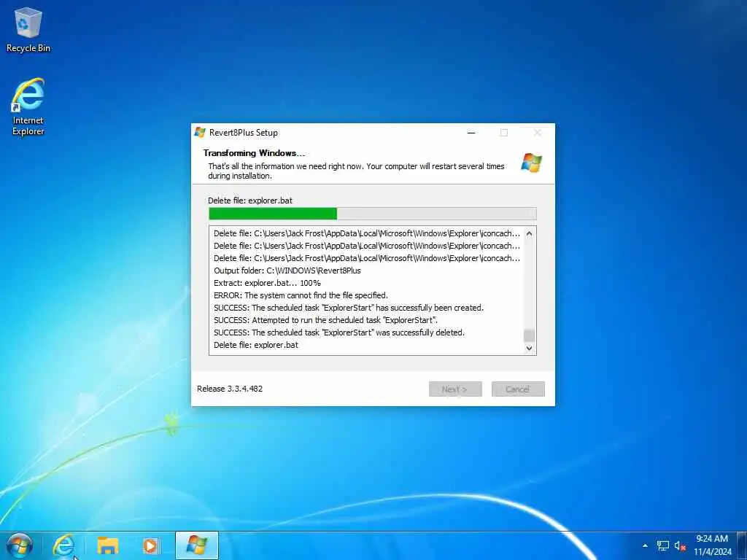The image size is (747, 560).
Task: Minimize the Revert8Plus Setup window
Action: [471, 133]
